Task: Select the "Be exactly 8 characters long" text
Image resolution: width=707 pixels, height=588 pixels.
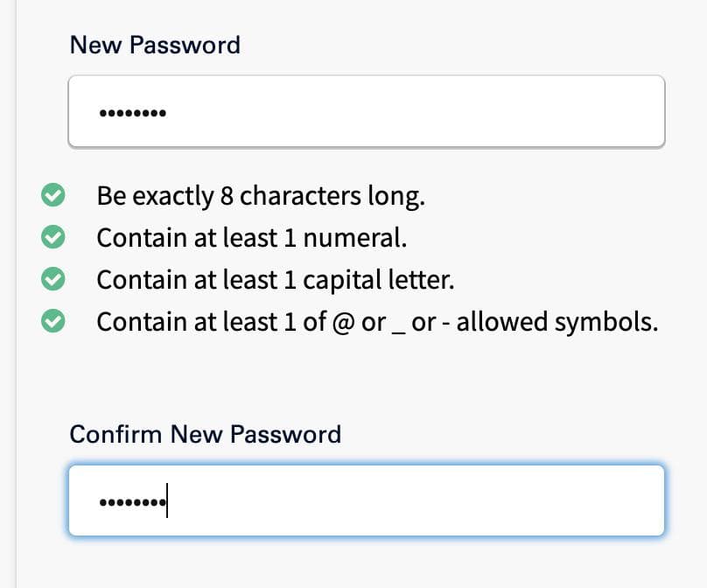Action: tap(261, 196)
